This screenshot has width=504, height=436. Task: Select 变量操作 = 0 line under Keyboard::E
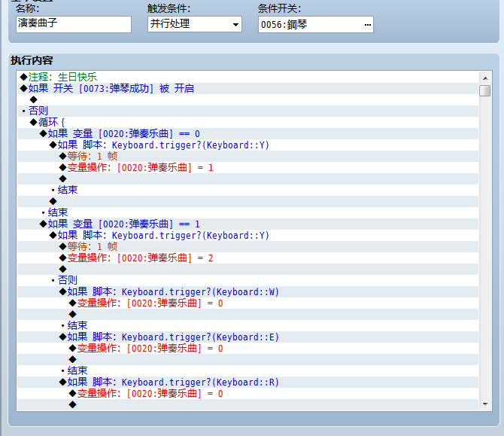click(x=247, y=348)
